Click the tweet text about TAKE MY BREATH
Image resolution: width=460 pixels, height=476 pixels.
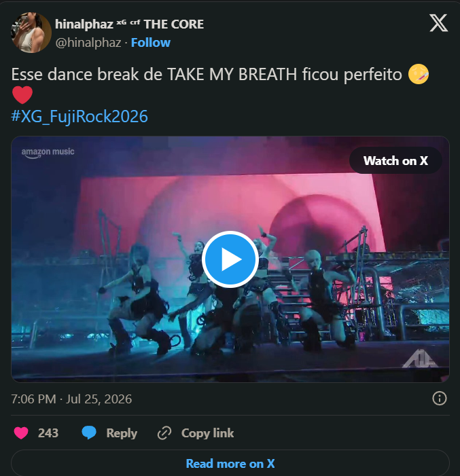[207, 75]
